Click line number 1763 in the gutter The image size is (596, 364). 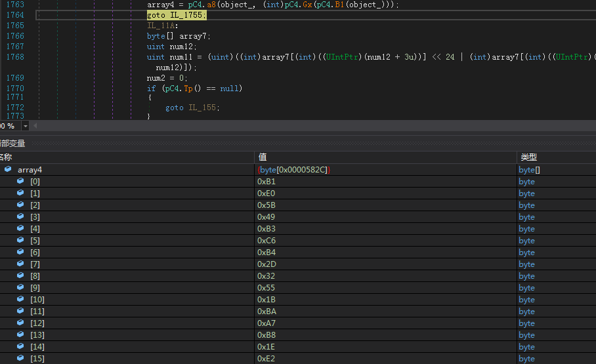point(15,5)
